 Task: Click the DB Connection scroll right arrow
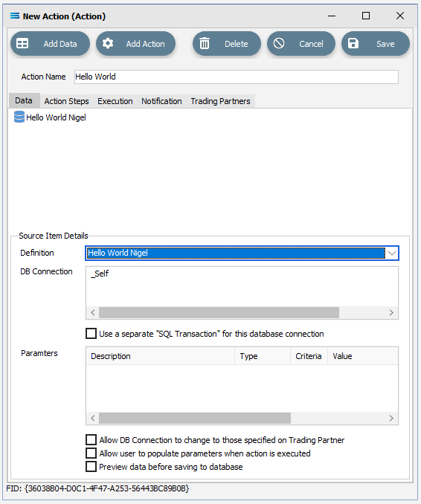click(391, 313)
